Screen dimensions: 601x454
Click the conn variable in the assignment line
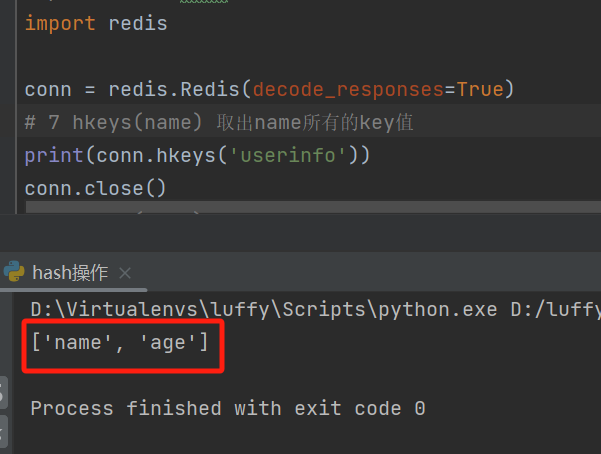pyautogui.click(x=48, y=90)
